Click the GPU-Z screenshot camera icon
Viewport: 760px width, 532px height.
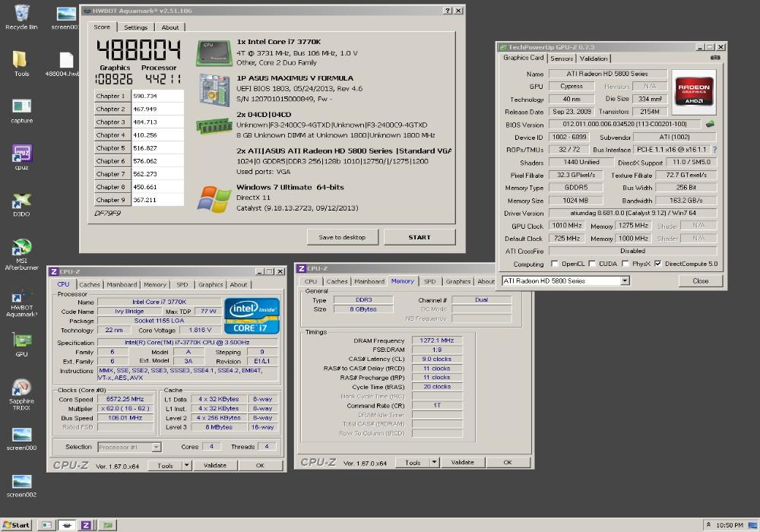point(715,58)
